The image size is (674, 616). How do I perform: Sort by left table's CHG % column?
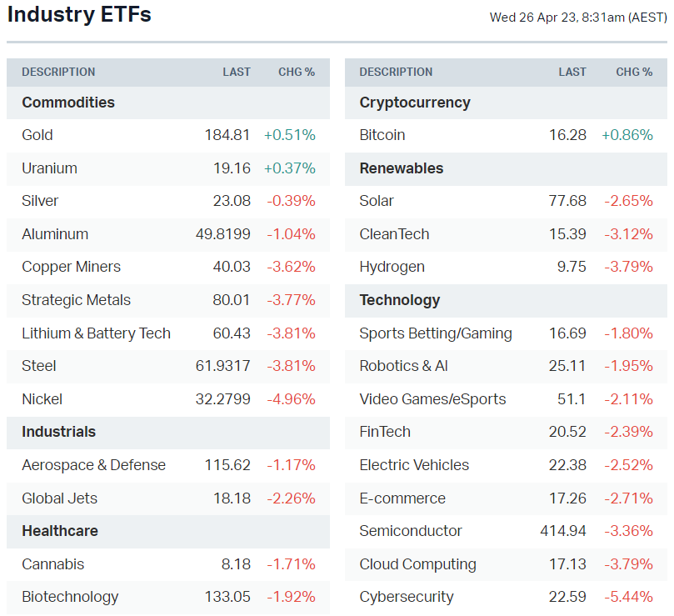coord(296,72)
